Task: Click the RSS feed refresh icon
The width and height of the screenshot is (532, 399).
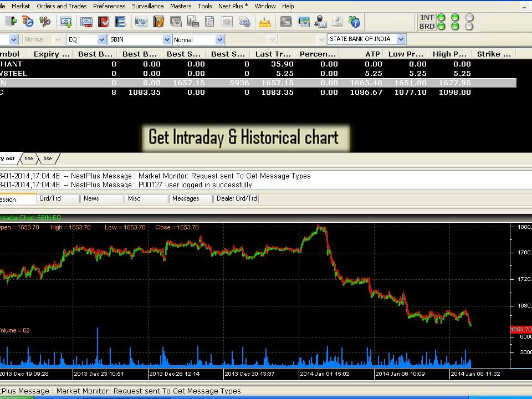Action: (28, 22)
